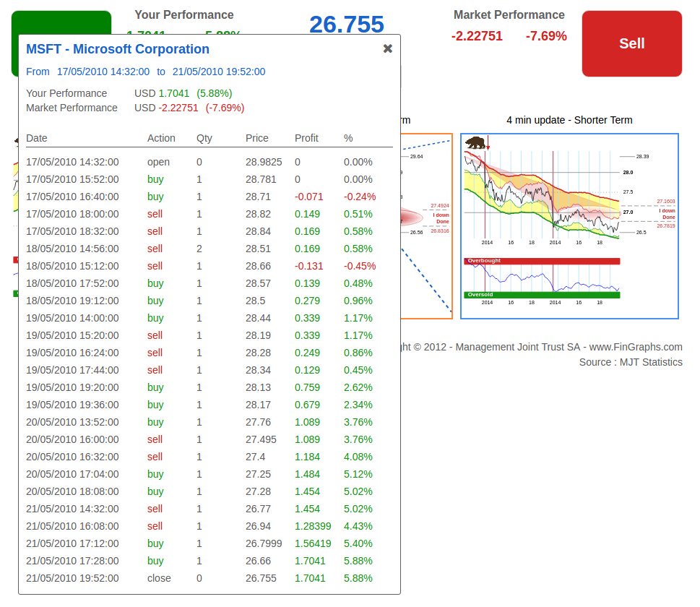Click close action on 21/05/2010 19:52:00 row
Viewport: 700px width, 607px height.
point(159,578)
